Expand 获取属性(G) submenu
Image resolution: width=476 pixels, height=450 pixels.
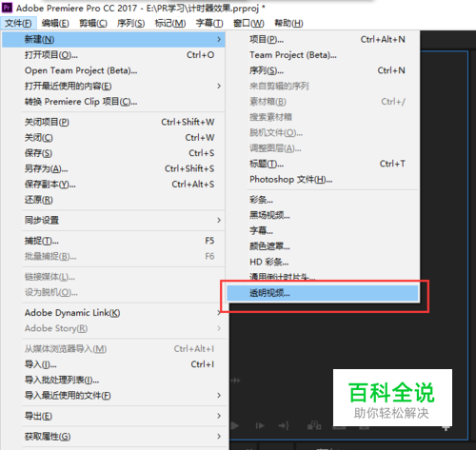point(113,437)
